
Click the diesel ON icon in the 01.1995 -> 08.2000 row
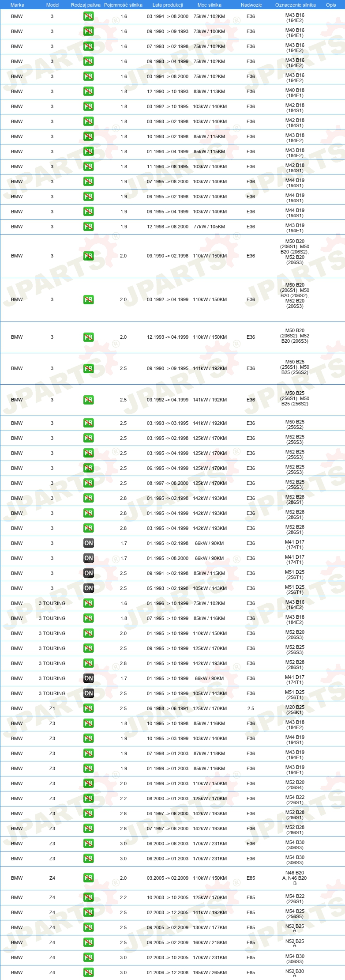(x=88, y=558)
